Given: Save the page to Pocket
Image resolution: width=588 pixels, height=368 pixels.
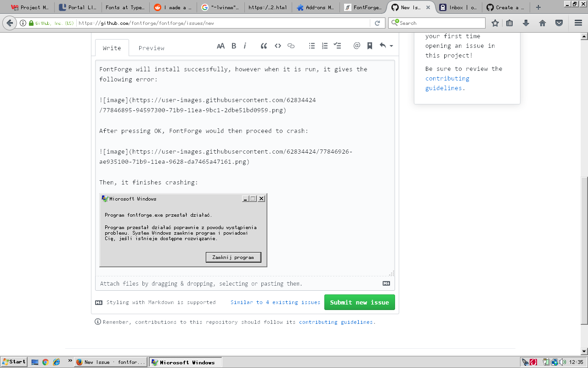Looking at the screenshot, I should [x=559, y=23].
